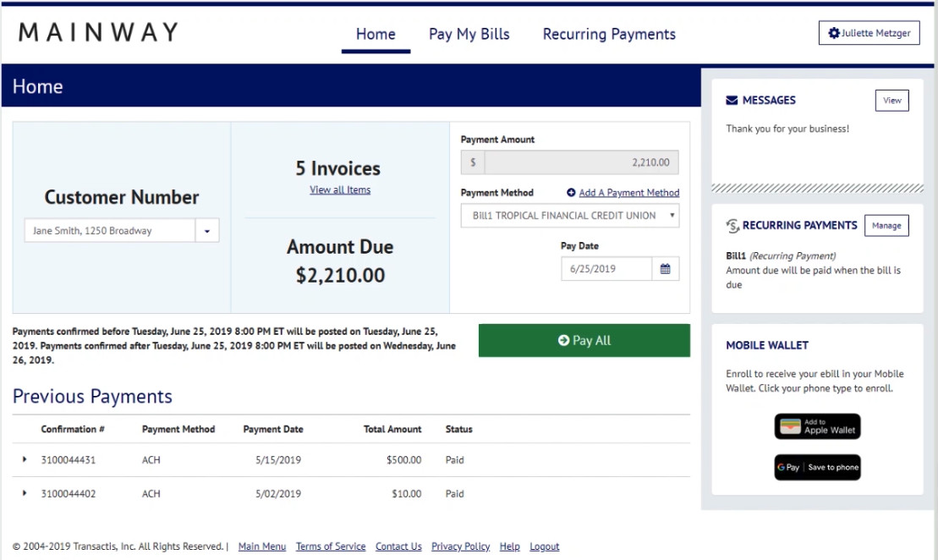Click the Confirmation # column header
This screenshot has height=560, width=938.
pyautogui.click(x=73, y=429)
